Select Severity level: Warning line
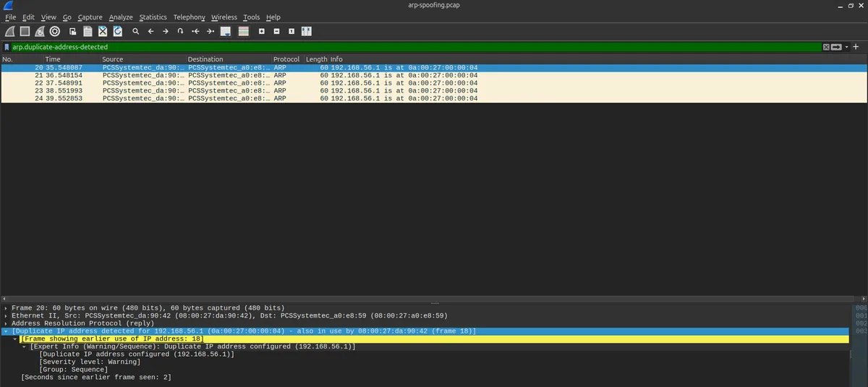This screenshot has width=868, height=387. click(90, 362)
